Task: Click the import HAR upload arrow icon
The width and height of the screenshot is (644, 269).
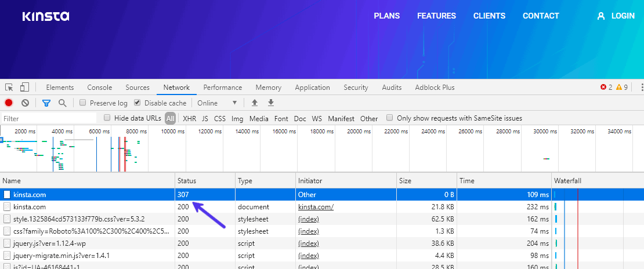Action: (254, 103)
